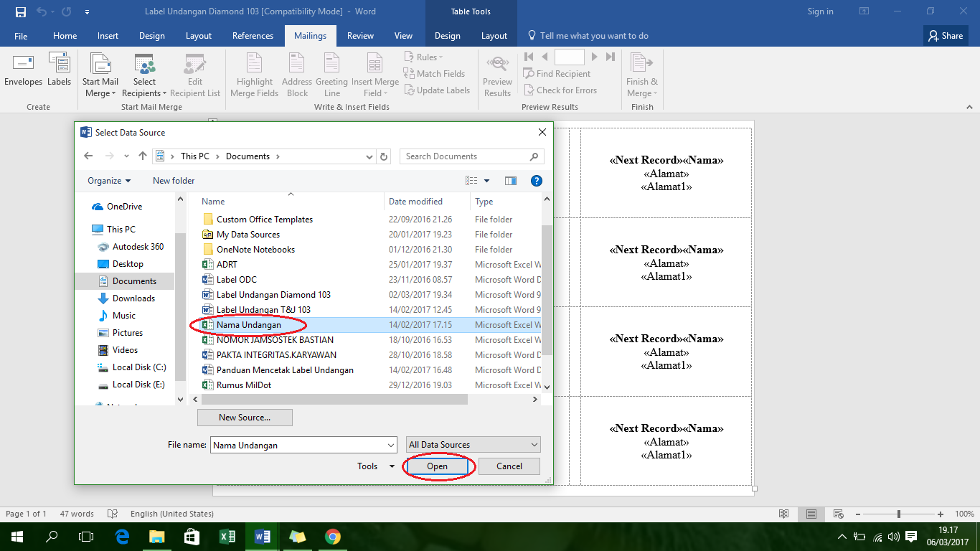Select the Nama Undangan Excel file
The image size is (980, 551).
point(249,325)
